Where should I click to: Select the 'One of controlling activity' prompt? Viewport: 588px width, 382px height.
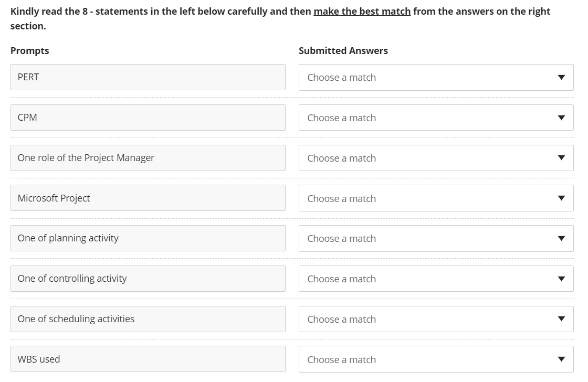(148, 279)
